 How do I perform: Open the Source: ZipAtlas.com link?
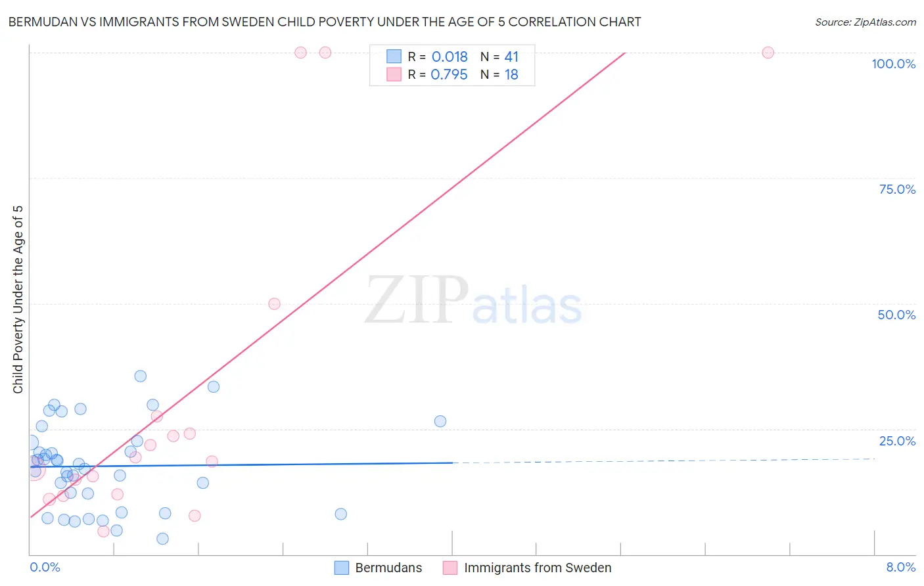coord(866,22)
